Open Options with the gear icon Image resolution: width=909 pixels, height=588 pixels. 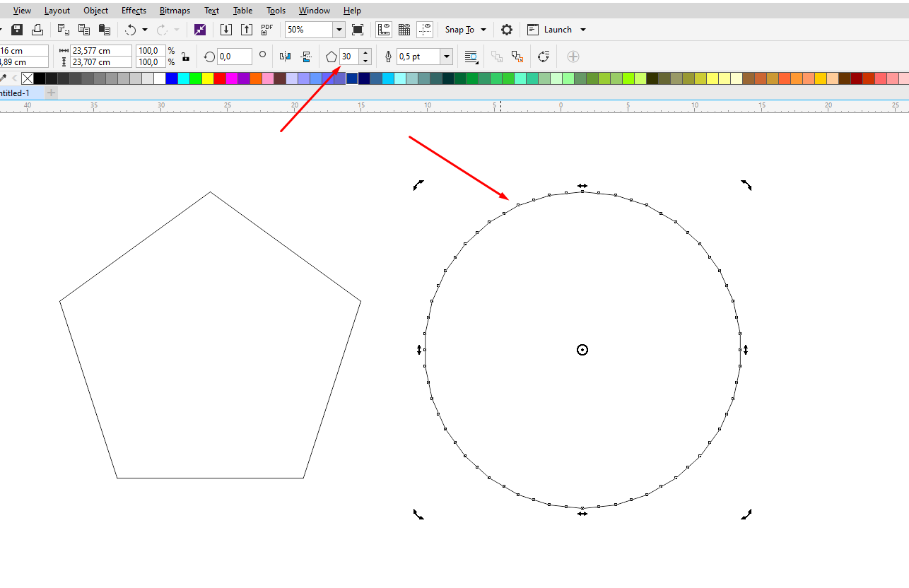(x=507, y=30)
